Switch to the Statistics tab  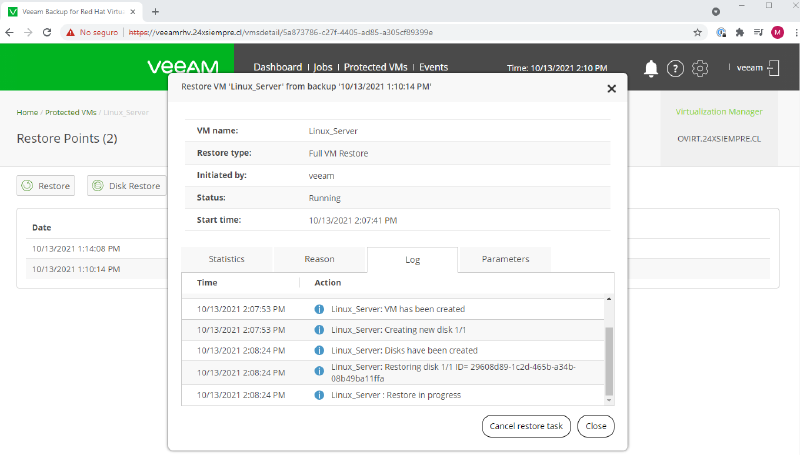tap(227, 259)
